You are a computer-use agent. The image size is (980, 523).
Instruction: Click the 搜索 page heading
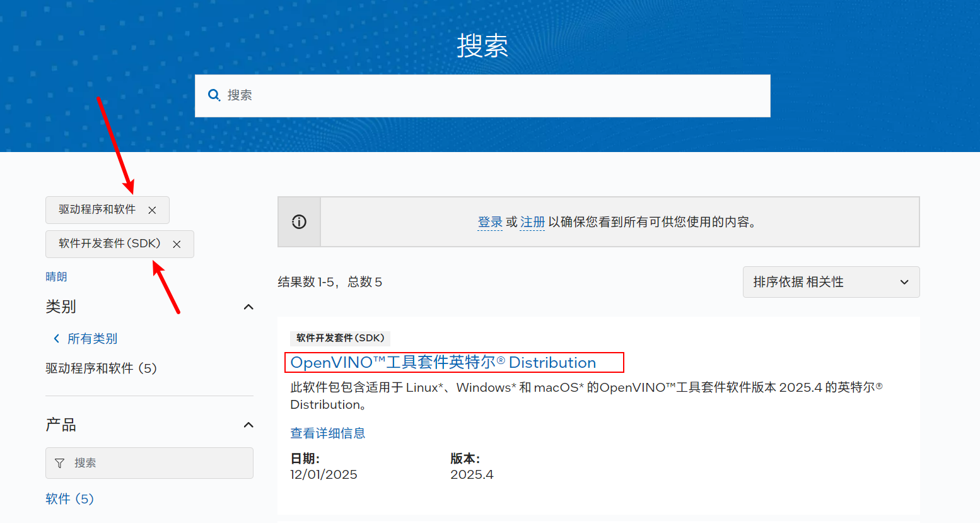click(x=482, y=46)
